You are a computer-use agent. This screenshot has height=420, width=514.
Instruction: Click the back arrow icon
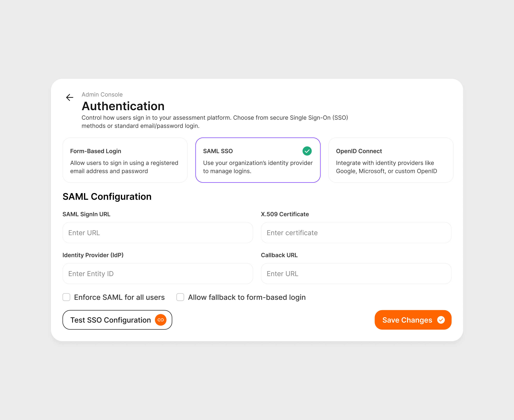coord(70,97)
